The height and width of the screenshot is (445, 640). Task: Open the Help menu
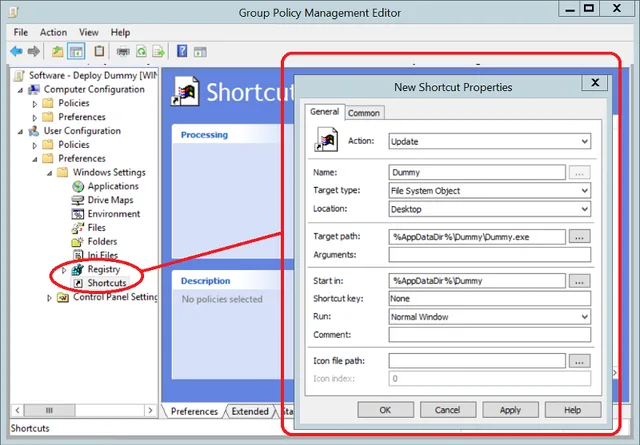[120, 32]
